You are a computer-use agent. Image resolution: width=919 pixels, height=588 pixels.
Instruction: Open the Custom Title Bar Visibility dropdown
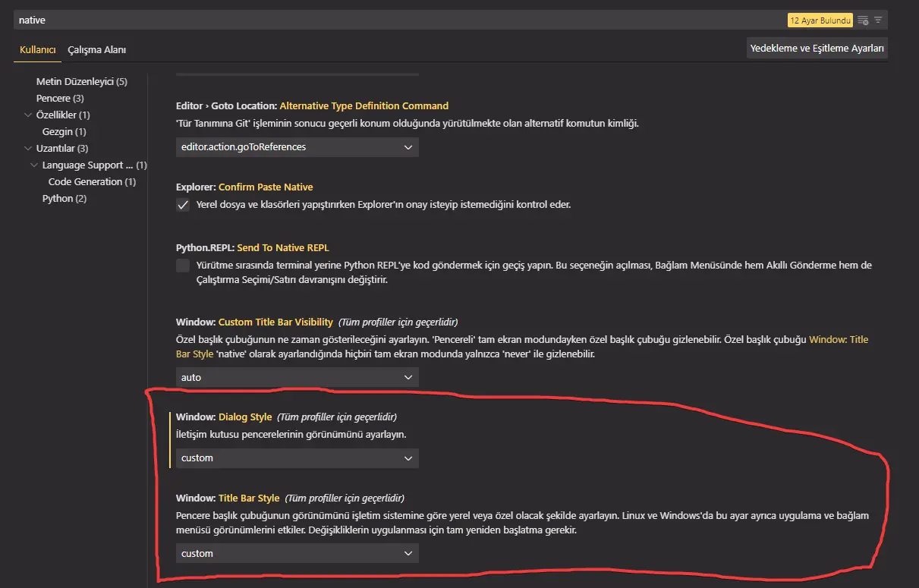coord(297,377)
